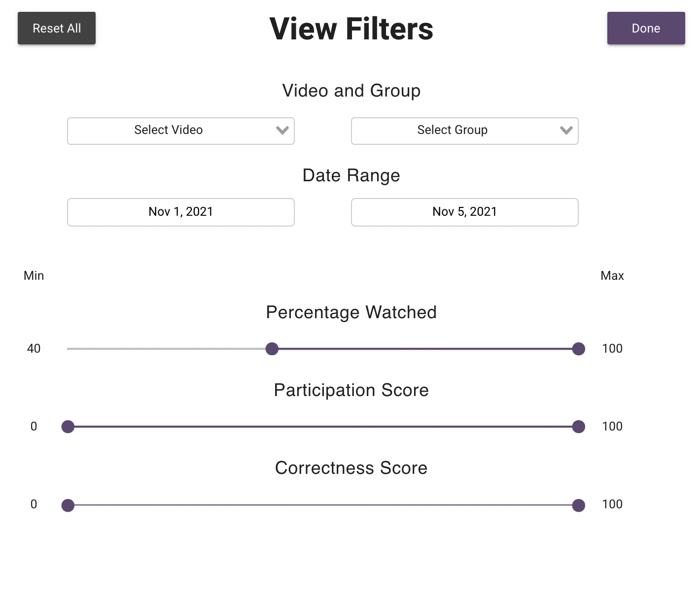
Task: Click the middle of Correctness Score track
Action: point(323,505)
